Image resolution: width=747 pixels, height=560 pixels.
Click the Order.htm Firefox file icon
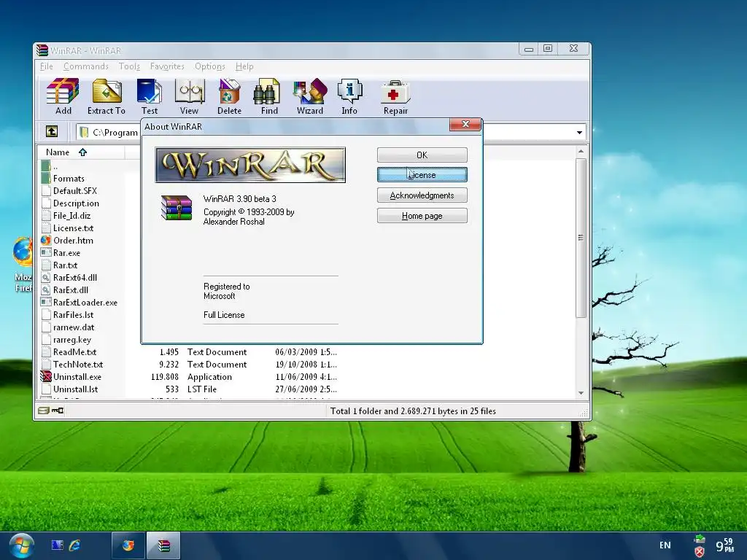(x=46, y=241)
